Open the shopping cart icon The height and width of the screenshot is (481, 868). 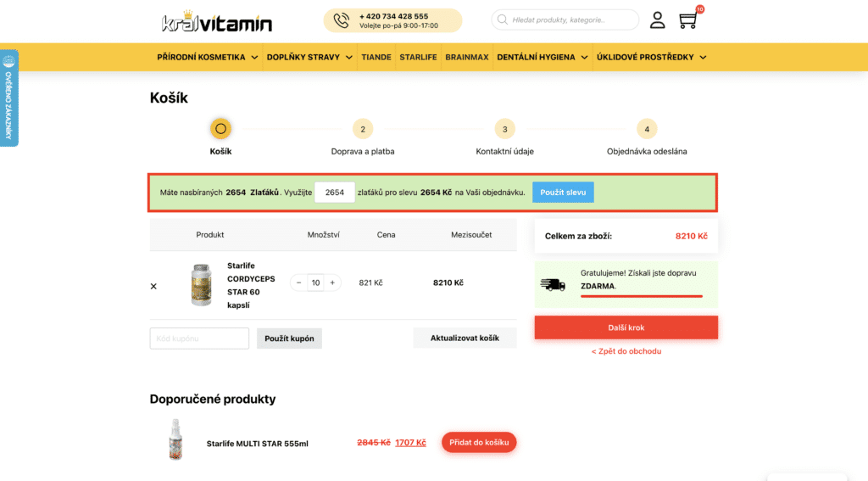687,20
